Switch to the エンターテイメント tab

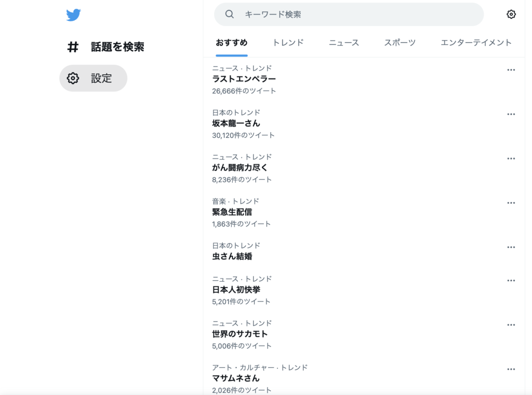[x=474, y=43]
